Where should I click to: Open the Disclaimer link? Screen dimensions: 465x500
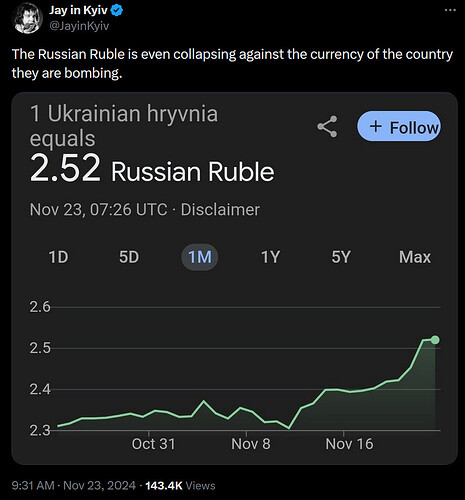coord(220,209)
